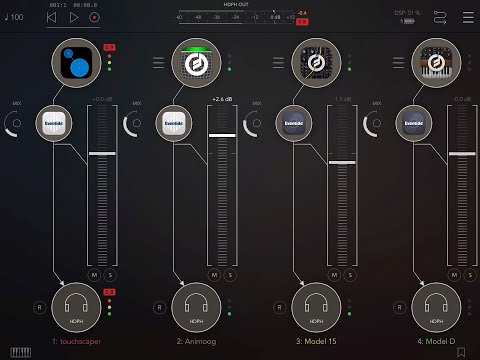Mute the Model 15 channel
480x360 pixels.
pyautogui.click(x=334, y=275)
